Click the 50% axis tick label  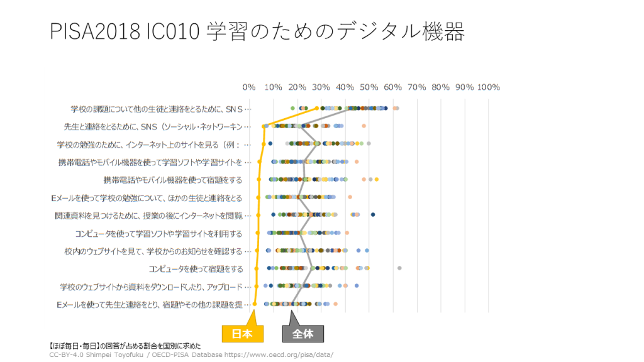click(369, 87)
